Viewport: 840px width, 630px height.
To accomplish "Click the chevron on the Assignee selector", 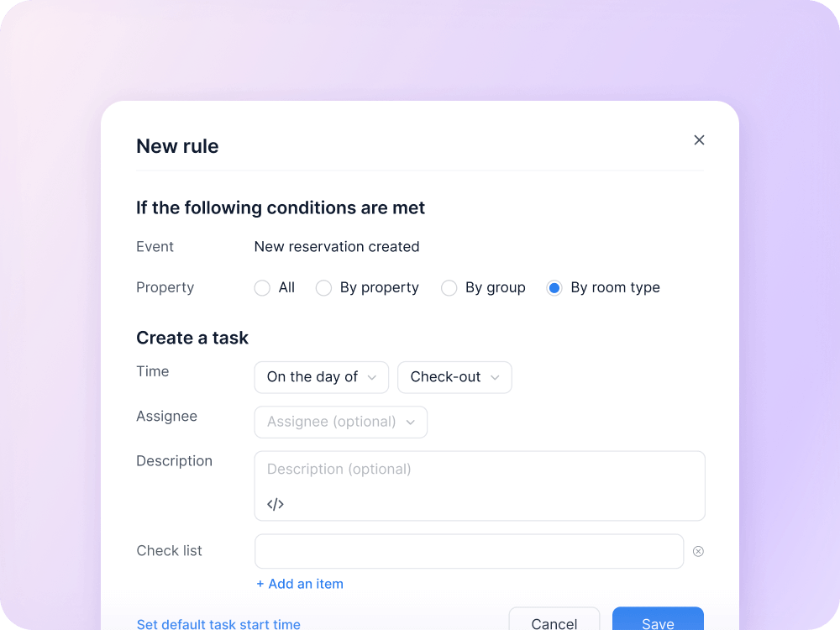I will [x=412, y=422].
